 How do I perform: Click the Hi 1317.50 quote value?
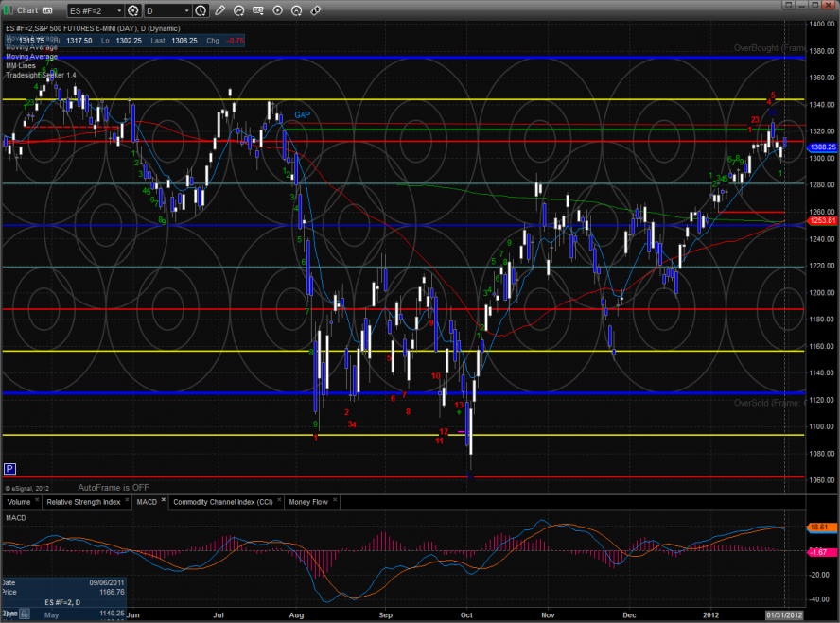tap(79, 41)
